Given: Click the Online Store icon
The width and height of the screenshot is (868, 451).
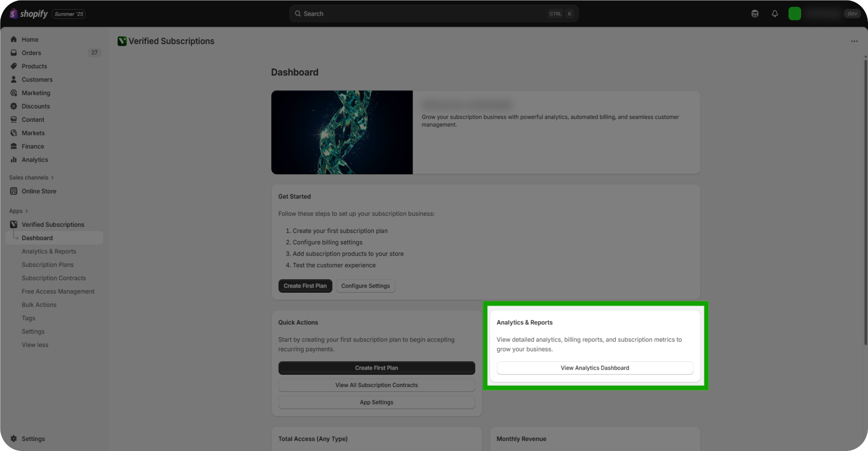Looking at the screenshot, I should coord(14,191).
